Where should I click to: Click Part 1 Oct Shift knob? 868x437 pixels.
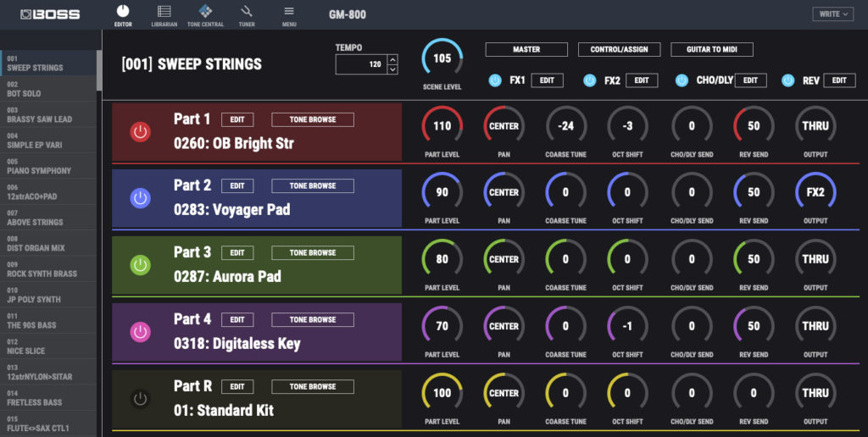[627, 126]
